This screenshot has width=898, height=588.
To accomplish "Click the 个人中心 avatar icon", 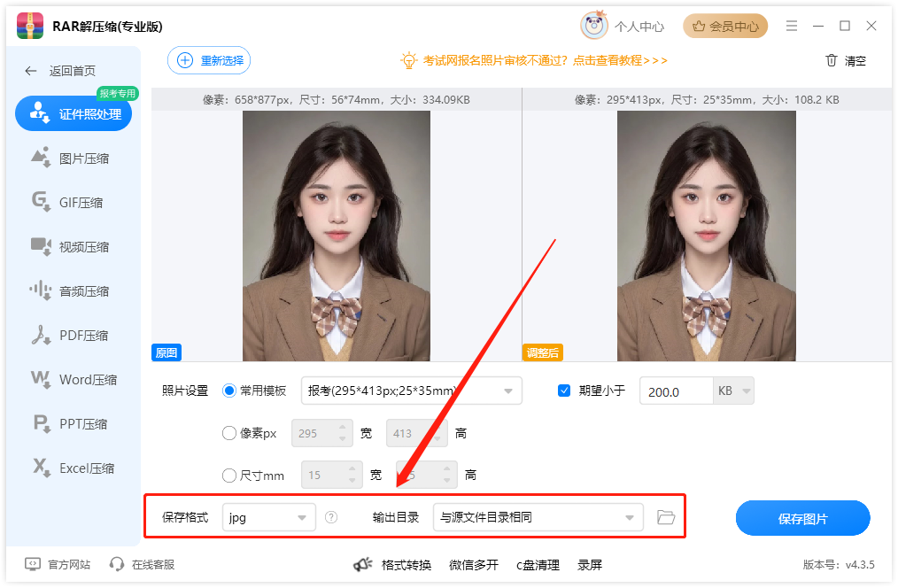I will 594,25.
